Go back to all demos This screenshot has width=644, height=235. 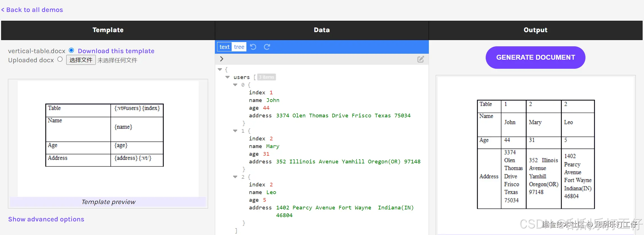tap(32, 10)
